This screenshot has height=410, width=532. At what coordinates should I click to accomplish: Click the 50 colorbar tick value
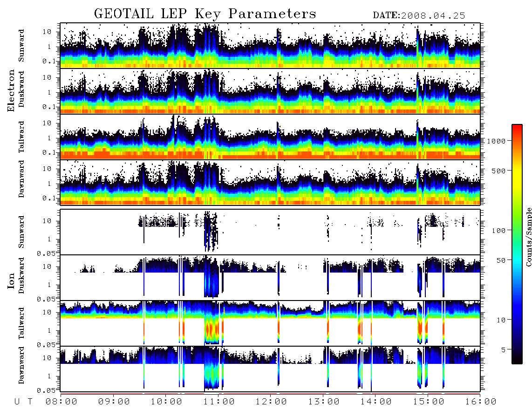501,260
